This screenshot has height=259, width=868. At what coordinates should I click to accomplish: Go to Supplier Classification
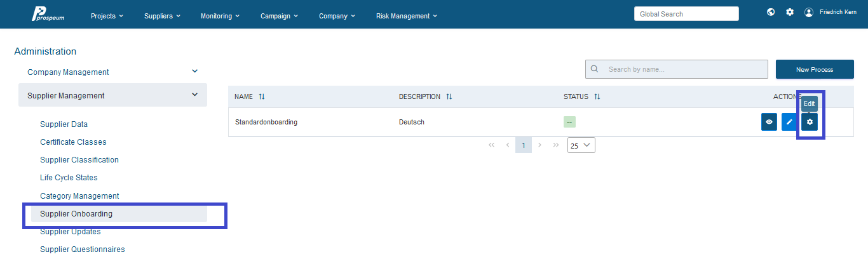pos(79,160)
